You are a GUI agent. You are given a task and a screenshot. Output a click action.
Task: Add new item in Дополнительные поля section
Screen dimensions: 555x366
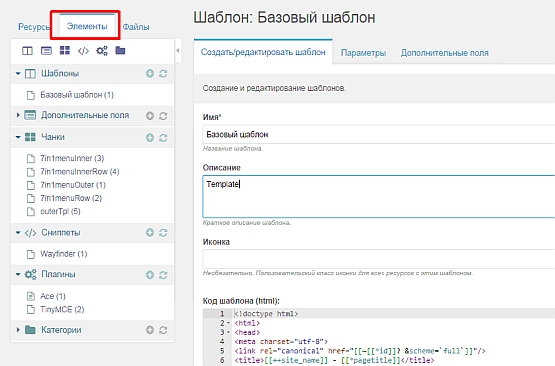(x=150, y=116)
